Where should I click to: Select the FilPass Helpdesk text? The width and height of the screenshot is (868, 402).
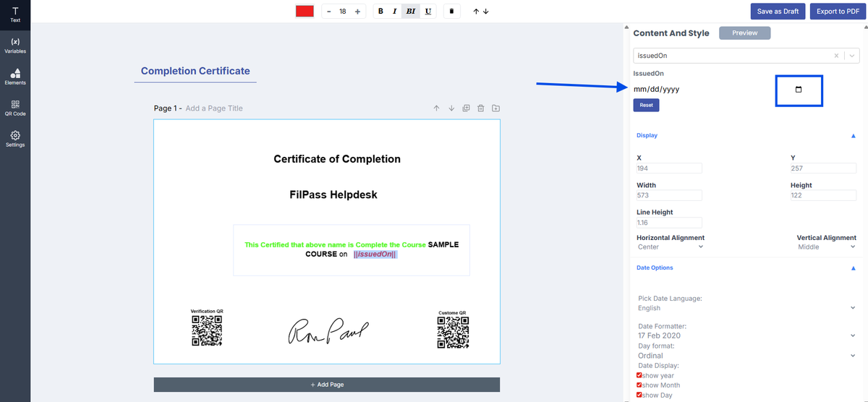coord(333,195)
